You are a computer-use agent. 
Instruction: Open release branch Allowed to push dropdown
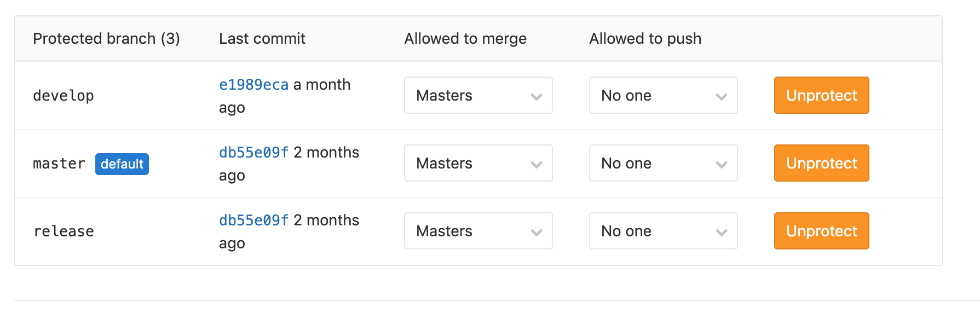click(663, 231)
